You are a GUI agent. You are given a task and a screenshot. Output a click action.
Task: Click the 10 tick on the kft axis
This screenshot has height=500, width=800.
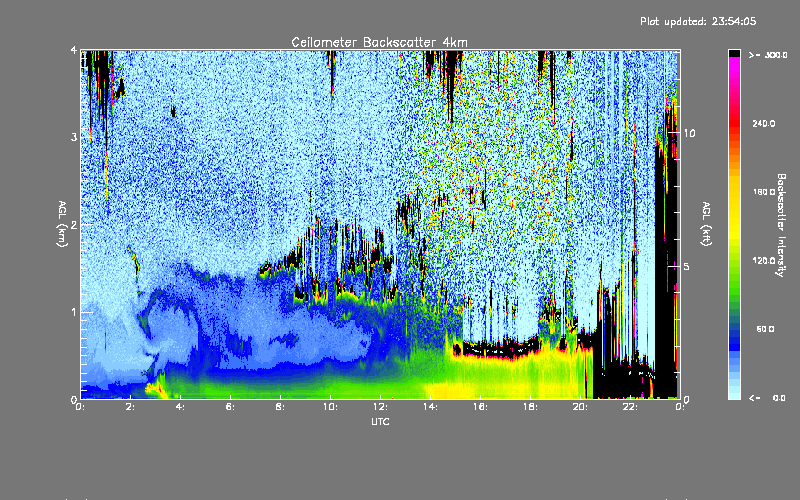(689, 133)
